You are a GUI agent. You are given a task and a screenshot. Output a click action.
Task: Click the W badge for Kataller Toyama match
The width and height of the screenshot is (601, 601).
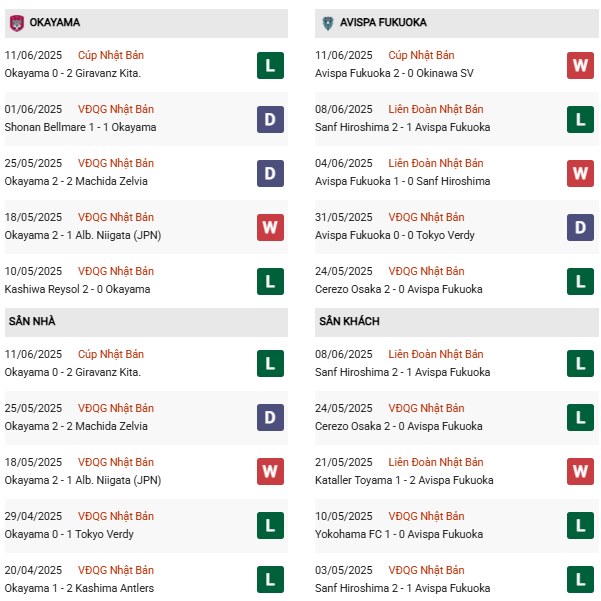pos(580,472)
